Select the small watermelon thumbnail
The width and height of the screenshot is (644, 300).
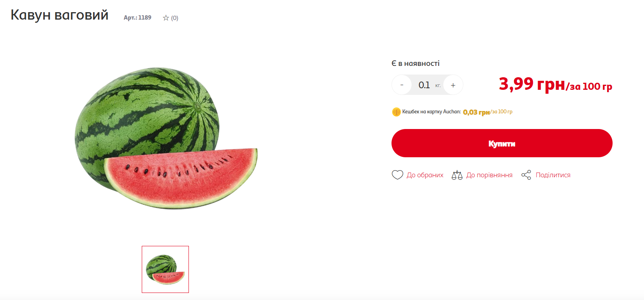165,269
